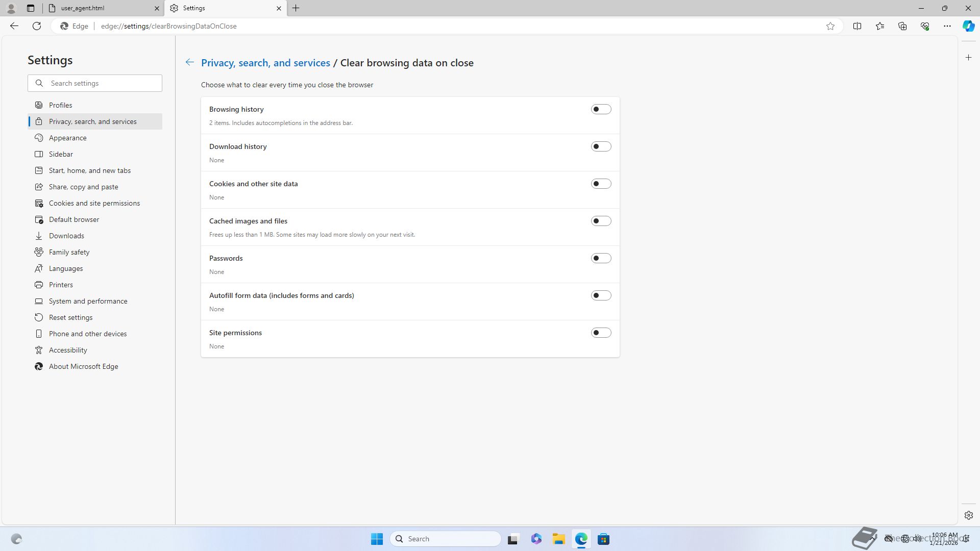Open Settings and more ellipsis menu
This screenshot has width=980, height=551.
[x=947, y=26]
